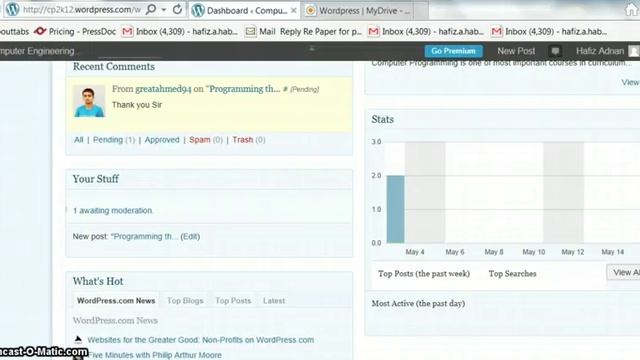This screenshot has height=360, width=640.
Task: Click '1 awaiting moderation' link
Action: point(112,211)
